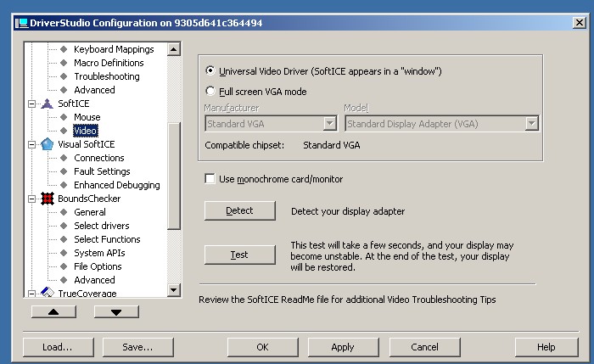This screenshot has width=594, height=364.
Task: Click the BoundsChecker red icon
Action: 47,199
